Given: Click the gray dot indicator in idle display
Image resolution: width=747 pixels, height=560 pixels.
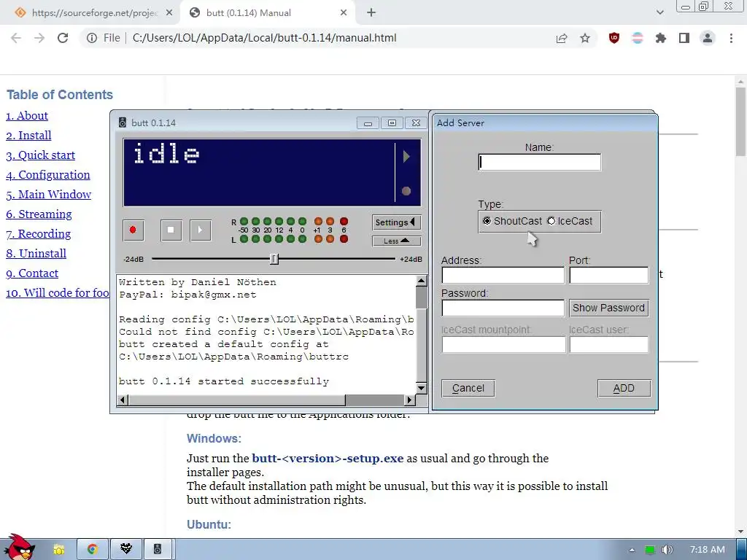Looking at the screenshot, I should (x=406, y=191).
